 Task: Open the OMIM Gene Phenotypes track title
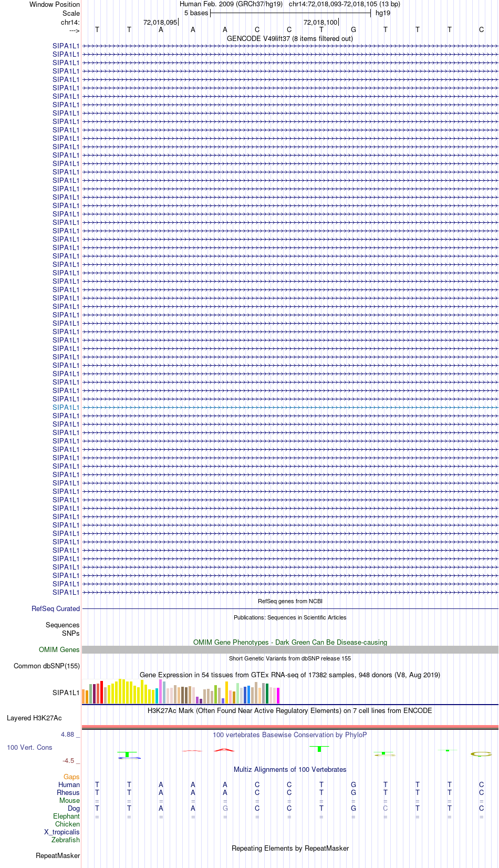290,642
